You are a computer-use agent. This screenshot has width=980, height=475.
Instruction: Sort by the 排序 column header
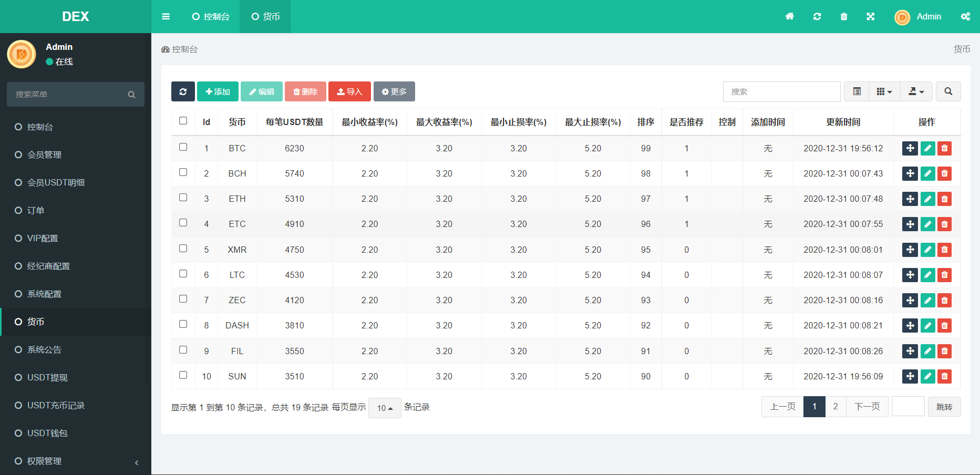pyautogui.click(x=646, y=122)
